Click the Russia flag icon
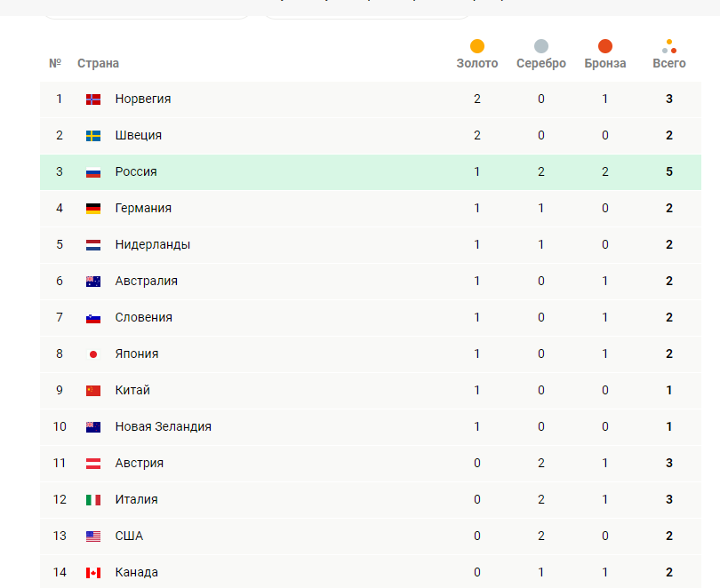Viewport: 720px width, 588px height. pyautogui.click(x=93, y=172)
